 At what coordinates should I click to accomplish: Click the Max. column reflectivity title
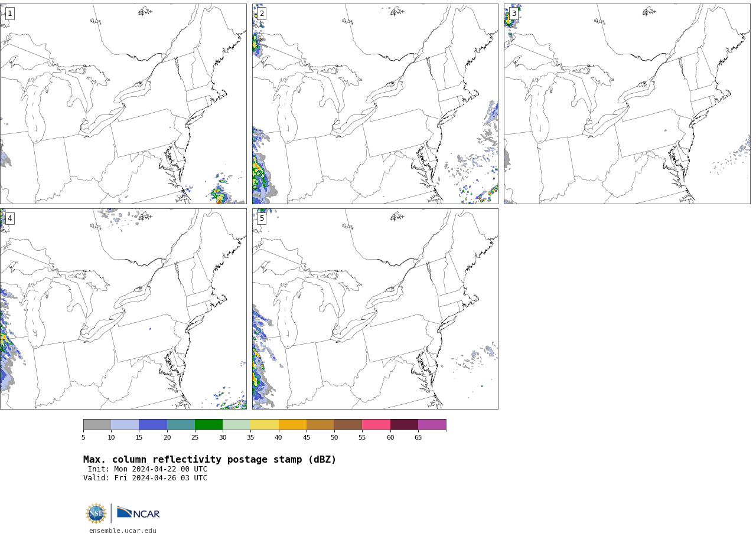point(210,460)
